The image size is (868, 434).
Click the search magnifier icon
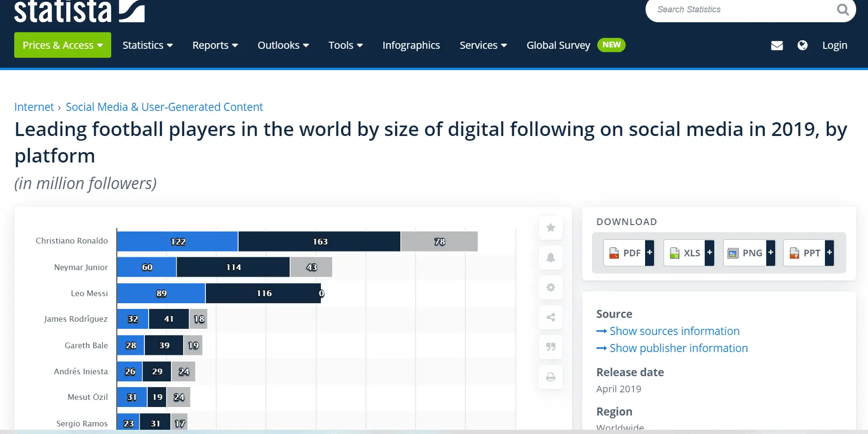pyautogui.click(x=842, y=9)
